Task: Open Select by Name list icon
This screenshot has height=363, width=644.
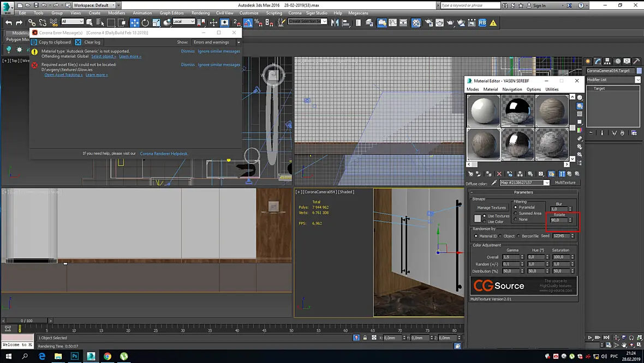Action: 100,22
